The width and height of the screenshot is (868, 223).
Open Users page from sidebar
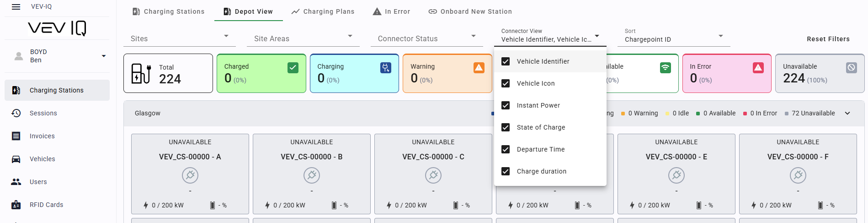(x=38, y=182)
